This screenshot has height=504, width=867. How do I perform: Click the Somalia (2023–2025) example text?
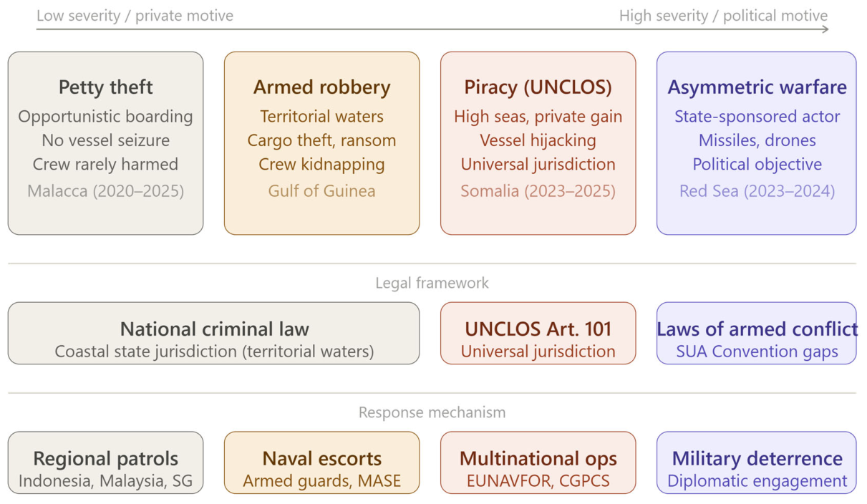[538, 191]
